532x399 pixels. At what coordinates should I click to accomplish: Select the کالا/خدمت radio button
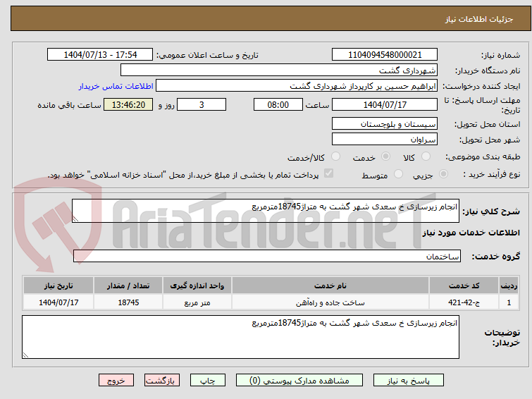(x=335, y=156)
